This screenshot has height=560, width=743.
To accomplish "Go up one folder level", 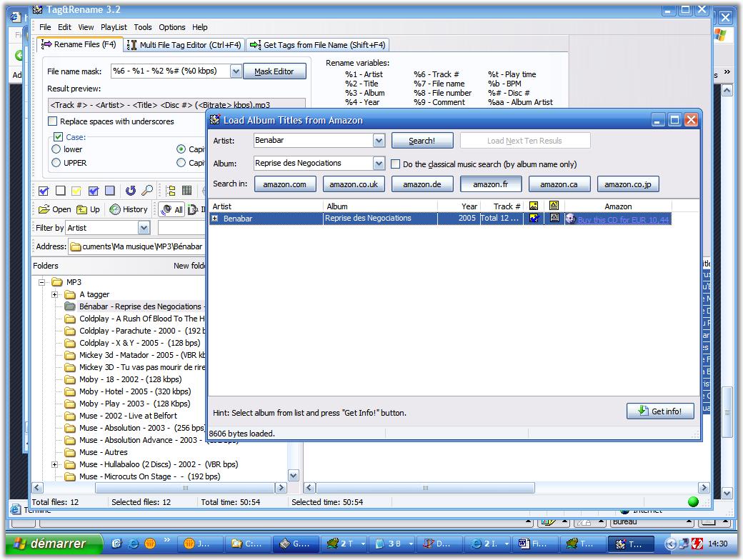I will pyautogui.click(x=88, y=209).
